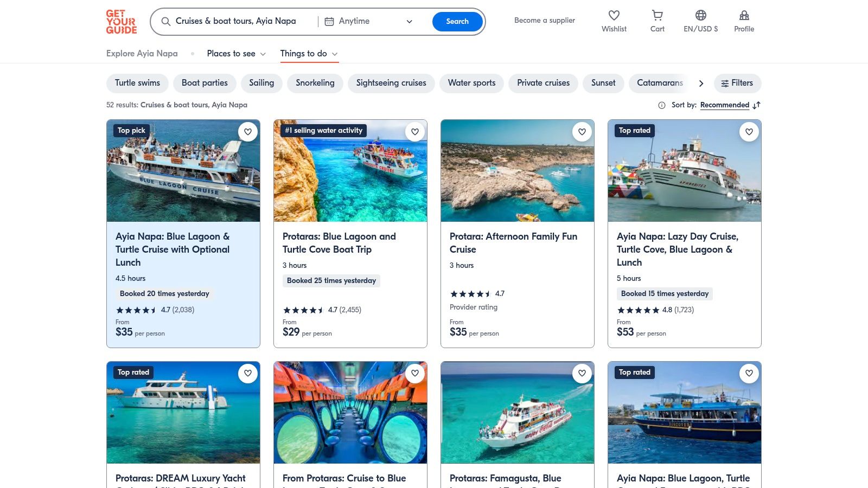Open the Afternoon Family Fun Cruise coastline photo
The height and width of the screenshot is (488, 868).
click(518, 171)
